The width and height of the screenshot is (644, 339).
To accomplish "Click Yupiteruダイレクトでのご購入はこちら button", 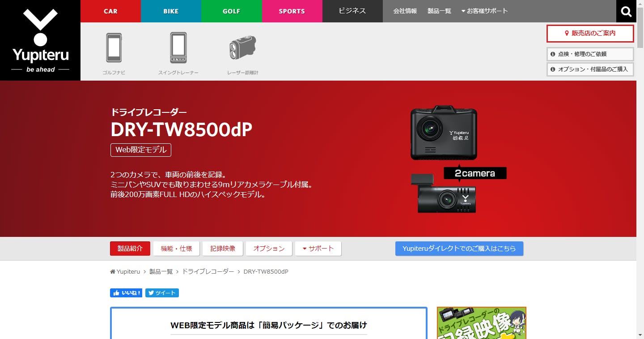I will [x=459, y=249].
